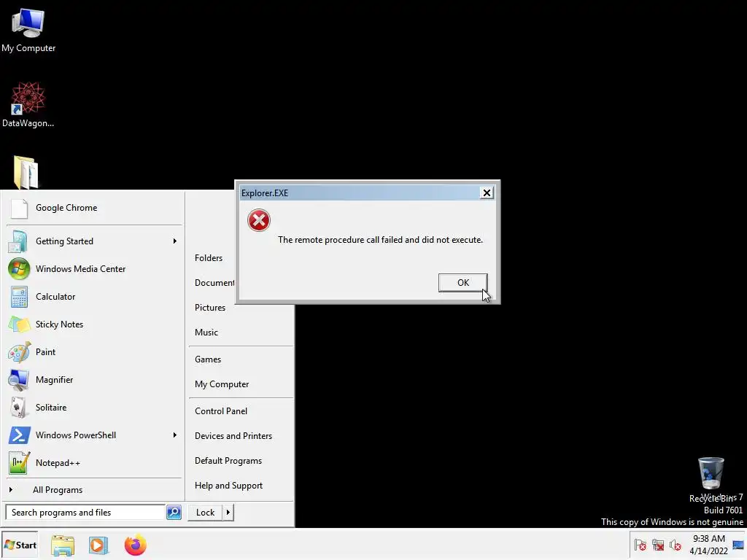Open Getting Started icon in Start menu
The height and width of the screenshot is (560, 747).
(x=18, y=241)
